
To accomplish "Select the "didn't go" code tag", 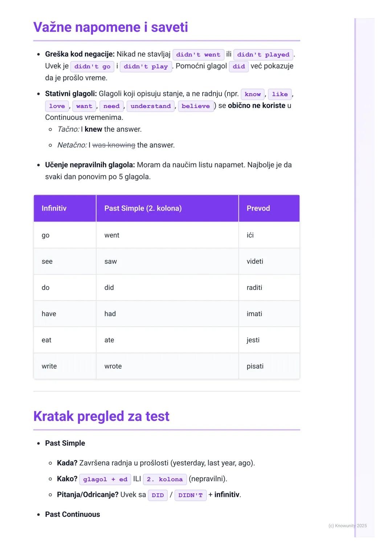I will (x=92, y=66).
